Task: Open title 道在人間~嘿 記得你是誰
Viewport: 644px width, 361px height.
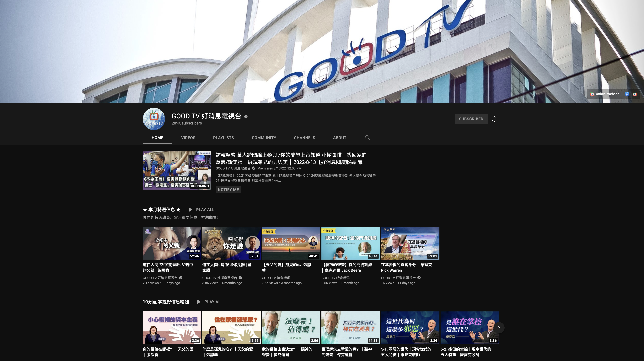Action: [x=227, y=267]
